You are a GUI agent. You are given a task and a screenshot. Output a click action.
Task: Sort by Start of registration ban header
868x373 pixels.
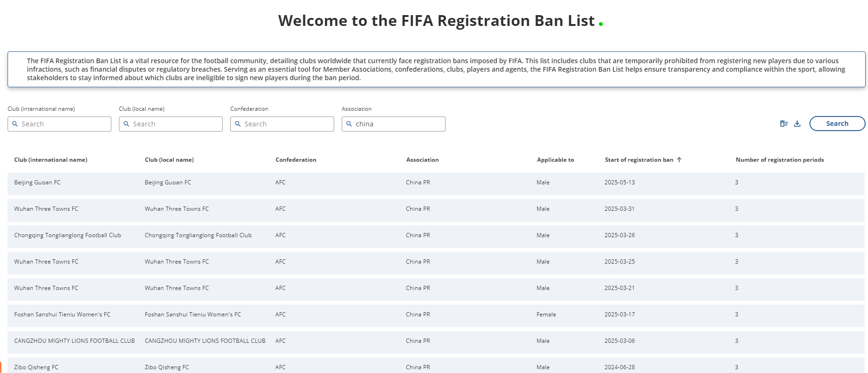(x=639, y=160)
